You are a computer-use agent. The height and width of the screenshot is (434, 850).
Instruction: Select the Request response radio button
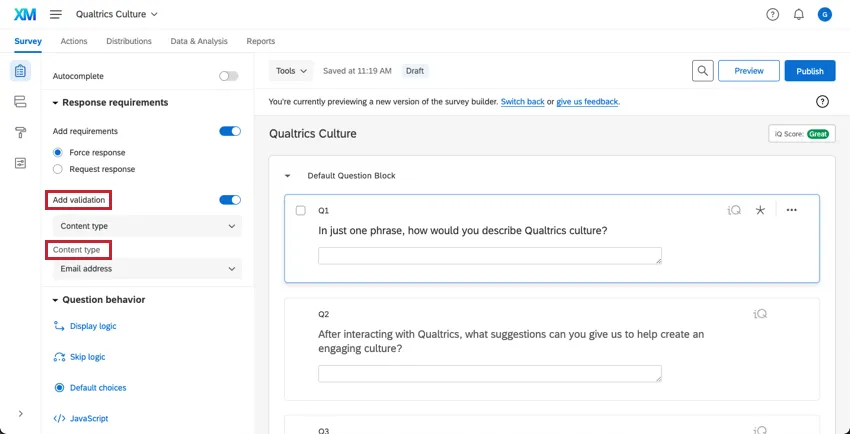[x=58, y=169]
